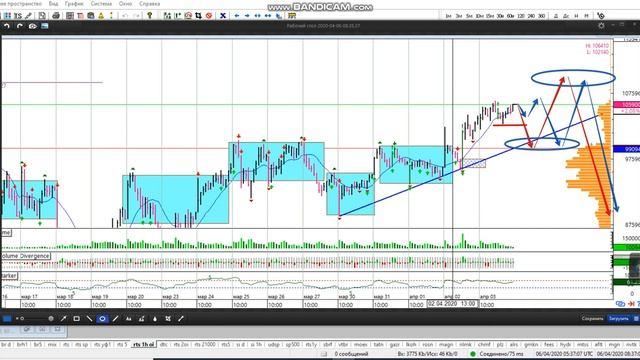Undo the last drawing action in overlay

point(7,26)
